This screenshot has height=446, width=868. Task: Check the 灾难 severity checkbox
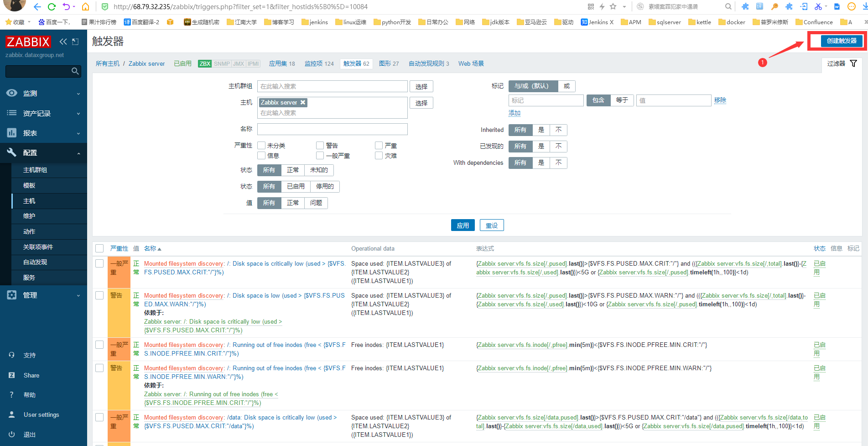click(379, 156)
